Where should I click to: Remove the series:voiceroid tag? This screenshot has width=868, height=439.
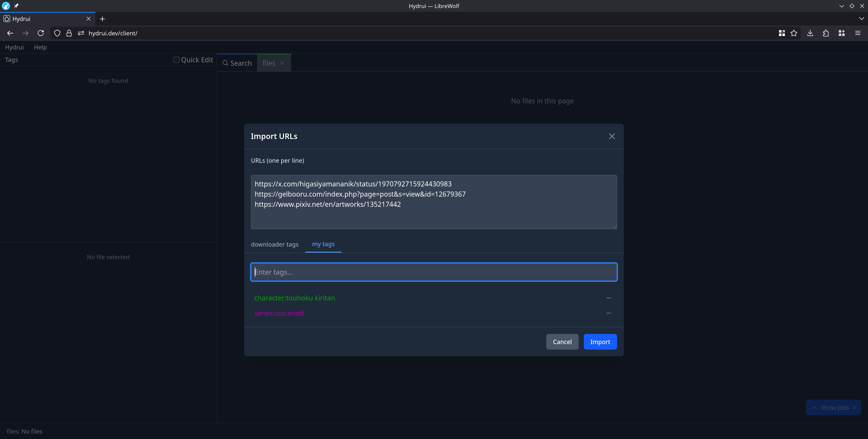608,313
